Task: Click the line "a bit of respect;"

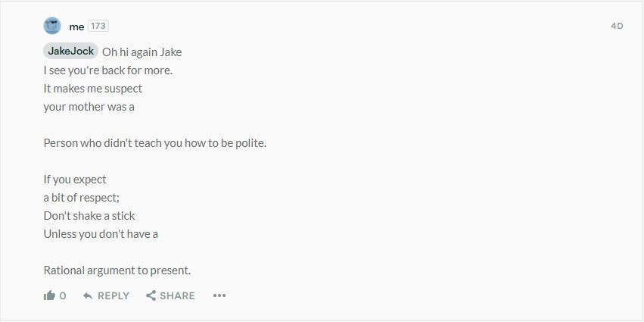Action: point(76,198)
